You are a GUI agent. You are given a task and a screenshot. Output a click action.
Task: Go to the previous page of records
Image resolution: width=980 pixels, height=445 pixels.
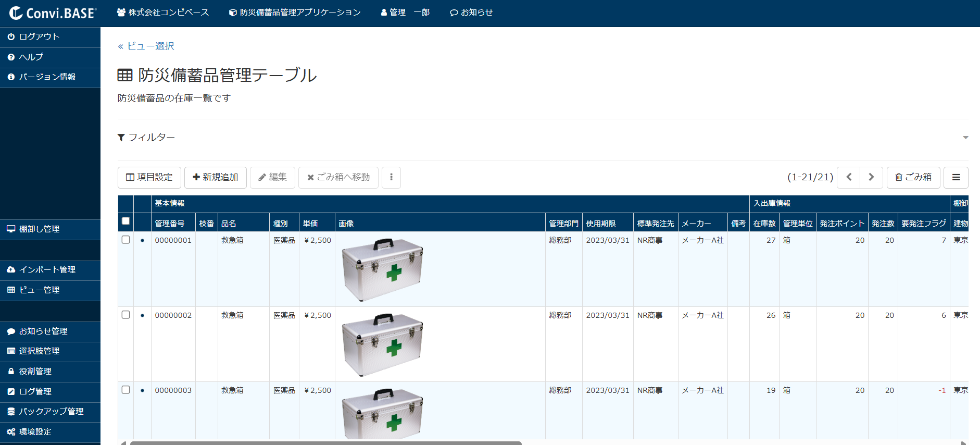pos(848,178)
